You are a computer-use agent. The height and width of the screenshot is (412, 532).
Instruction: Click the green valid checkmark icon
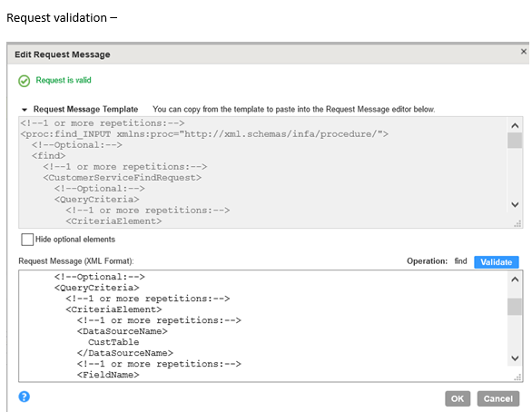(x=25, y=81)
